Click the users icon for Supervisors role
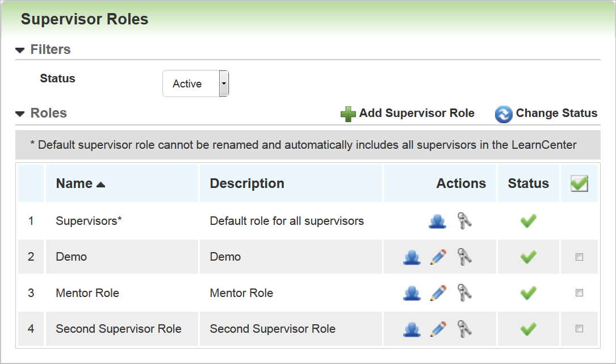 click(437, 221)
